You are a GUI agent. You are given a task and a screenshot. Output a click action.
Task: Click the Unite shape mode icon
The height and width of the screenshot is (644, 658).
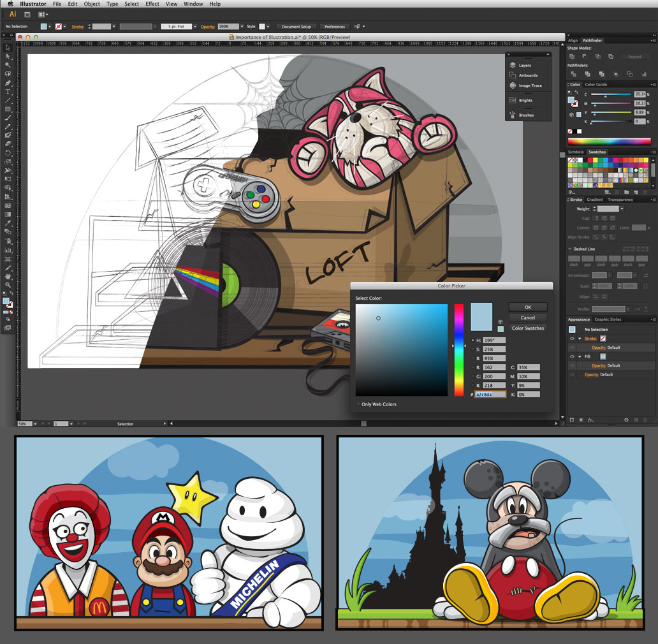571,57
